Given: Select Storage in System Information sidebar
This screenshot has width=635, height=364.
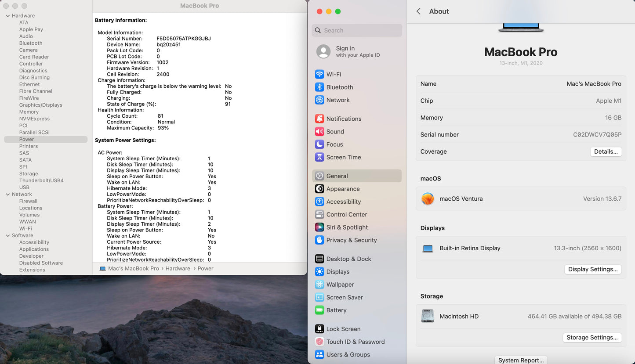Looking at the screenshot, I should point(29,174).
